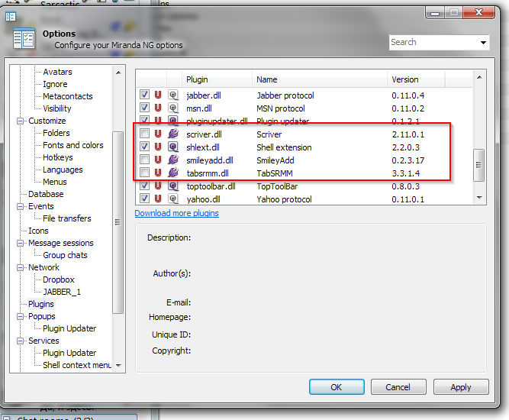Viewport: 509px width, 420px height.
Task: Open Metacontacts options
Action: click(67, 96)
